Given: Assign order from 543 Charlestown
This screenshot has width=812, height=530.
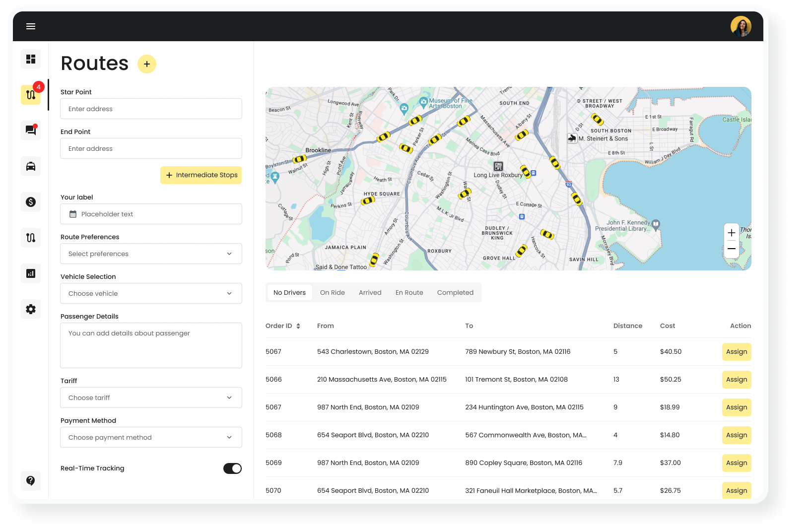Looking at the screenshot, I should [x=737, y=352].
